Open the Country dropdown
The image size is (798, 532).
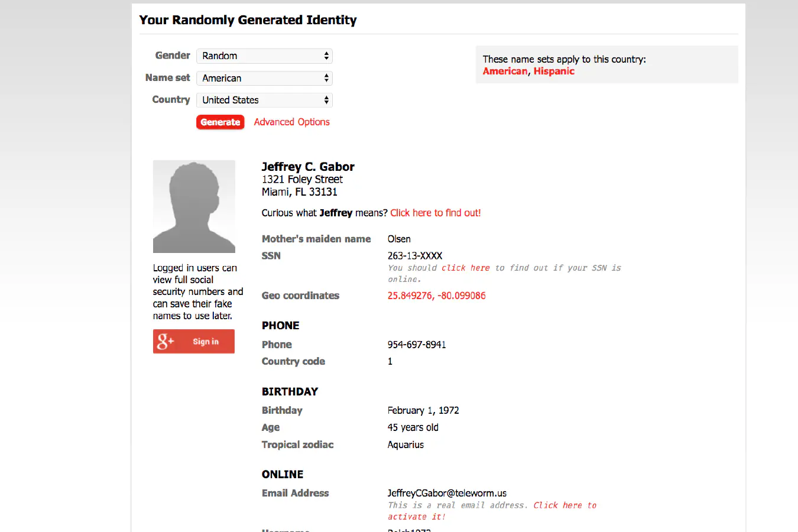[x=264, y=100]
